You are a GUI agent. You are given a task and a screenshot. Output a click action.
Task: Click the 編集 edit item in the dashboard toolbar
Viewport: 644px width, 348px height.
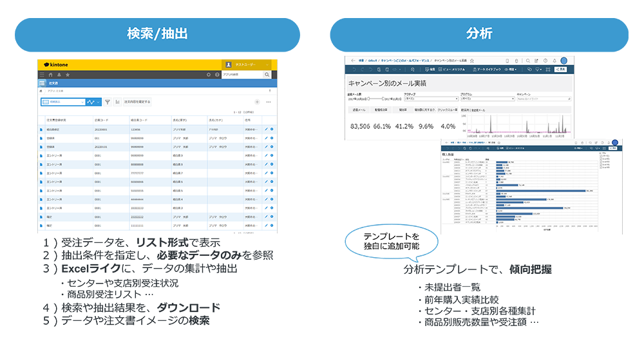click(430, 69)
